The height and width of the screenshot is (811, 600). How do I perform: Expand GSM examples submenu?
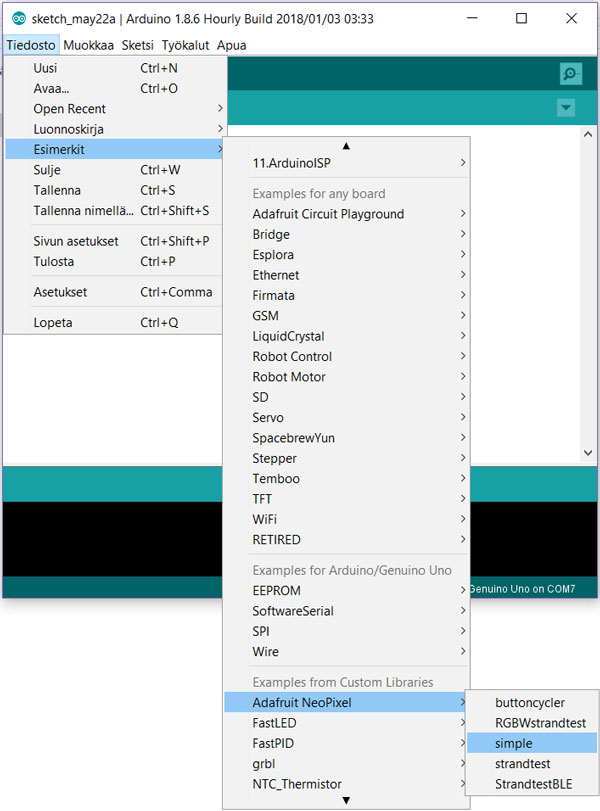click(x=347, y=316)
